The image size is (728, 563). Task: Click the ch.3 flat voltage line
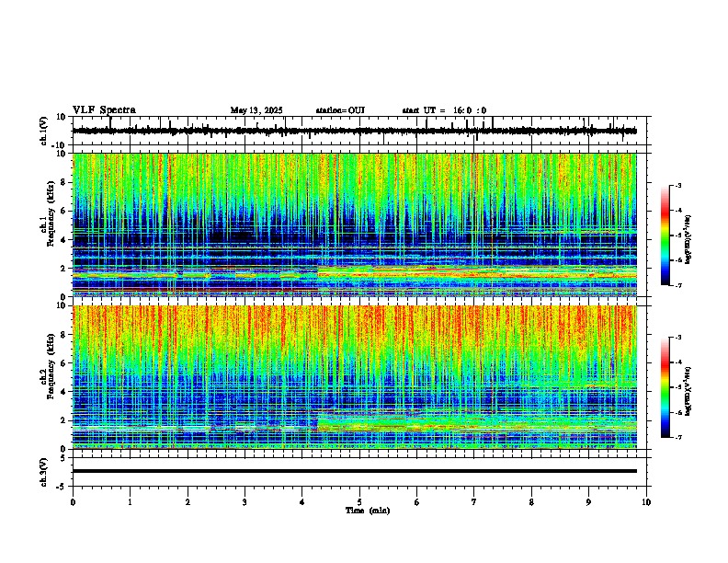[x=355, y=471]
